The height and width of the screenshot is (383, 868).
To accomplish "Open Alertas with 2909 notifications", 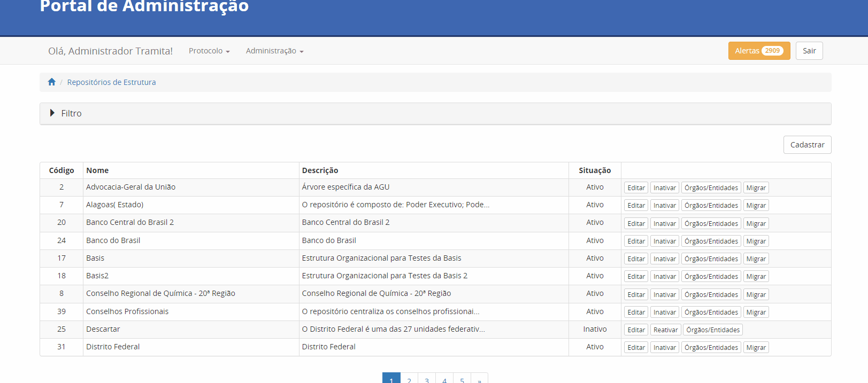I will 759,51.
